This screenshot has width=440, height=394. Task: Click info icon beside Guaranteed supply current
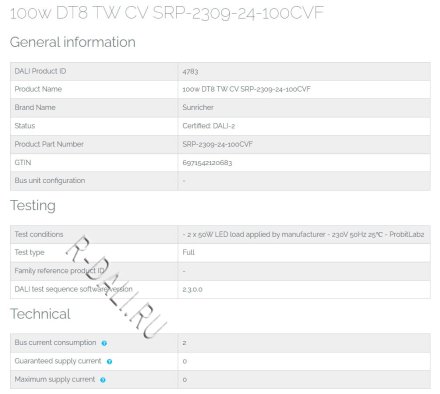109,361
